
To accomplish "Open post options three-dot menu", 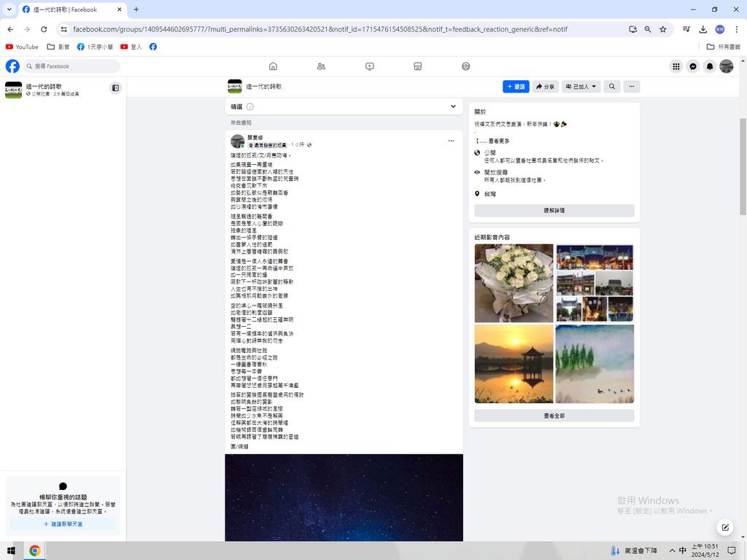I will 451,141.
